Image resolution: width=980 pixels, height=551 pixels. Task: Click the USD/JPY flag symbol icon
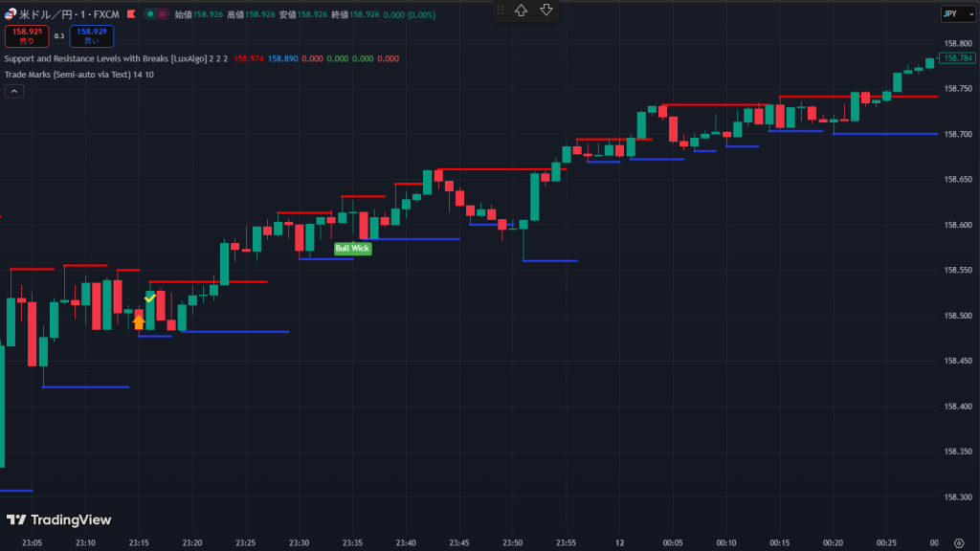pos(11,14)
